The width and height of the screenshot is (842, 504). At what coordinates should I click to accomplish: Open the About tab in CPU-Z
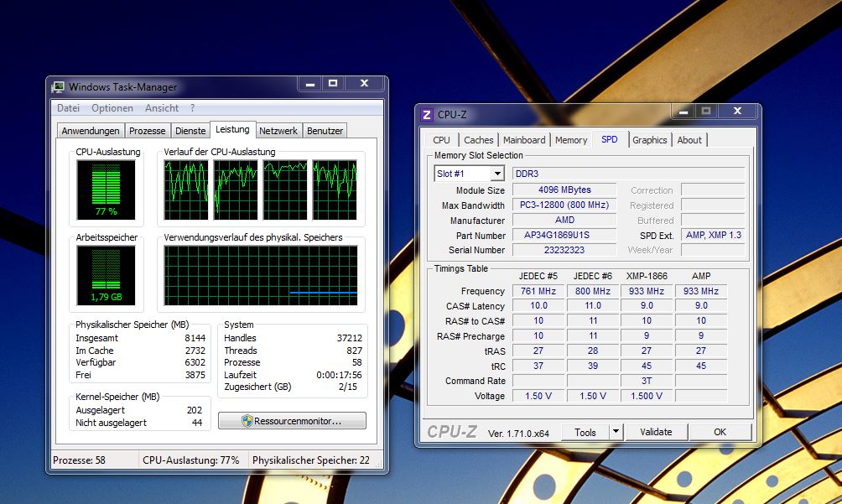click(x=689, y=140)
